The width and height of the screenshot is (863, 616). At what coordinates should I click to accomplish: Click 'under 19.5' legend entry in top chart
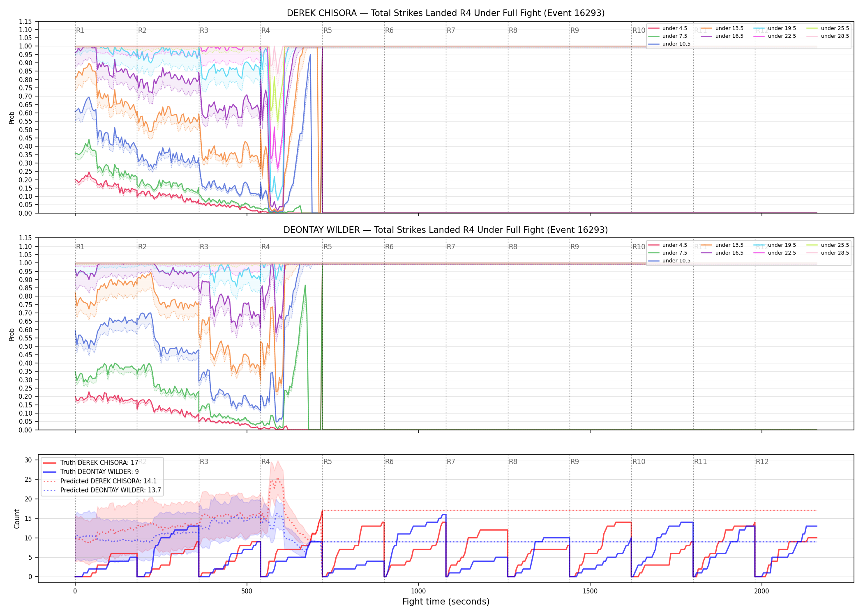(x=775, y=28)
